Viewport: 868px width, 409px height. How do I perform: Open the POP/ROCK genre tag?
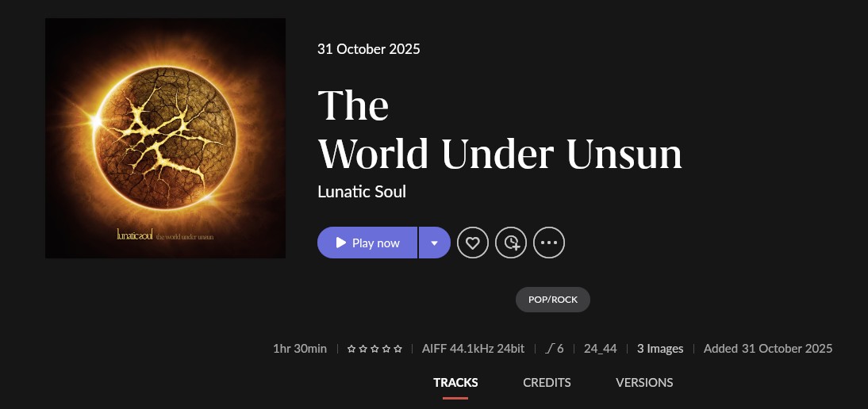tap(552, 300)
